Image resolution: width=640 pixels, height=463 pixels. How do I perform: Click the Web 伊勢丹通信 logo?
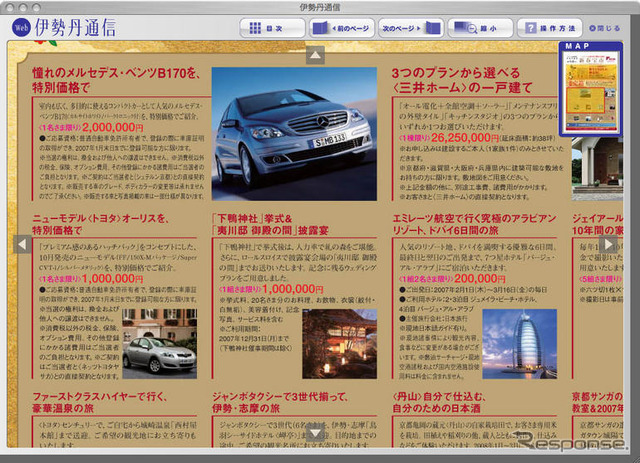(x=64, y=27)
